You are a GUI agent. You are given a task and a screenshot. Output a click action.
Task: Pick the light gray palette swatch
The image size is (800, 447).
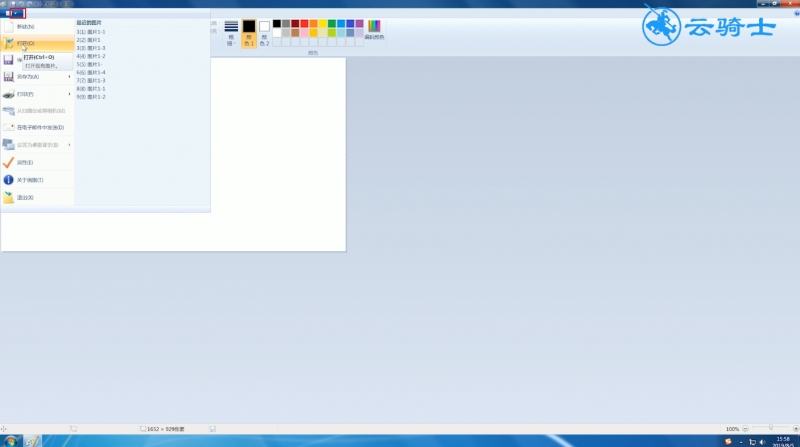pyautogui.click(x=286, y=33)
